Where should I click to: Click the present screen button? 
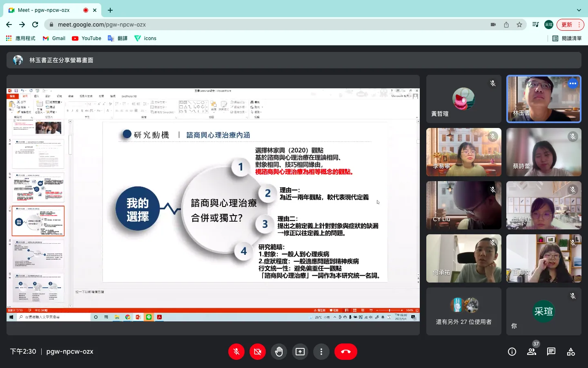click(300, 352)
